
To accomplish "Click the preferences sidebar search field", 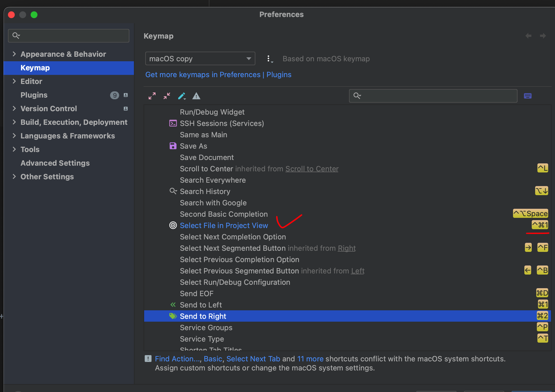I will click(69, 36).
